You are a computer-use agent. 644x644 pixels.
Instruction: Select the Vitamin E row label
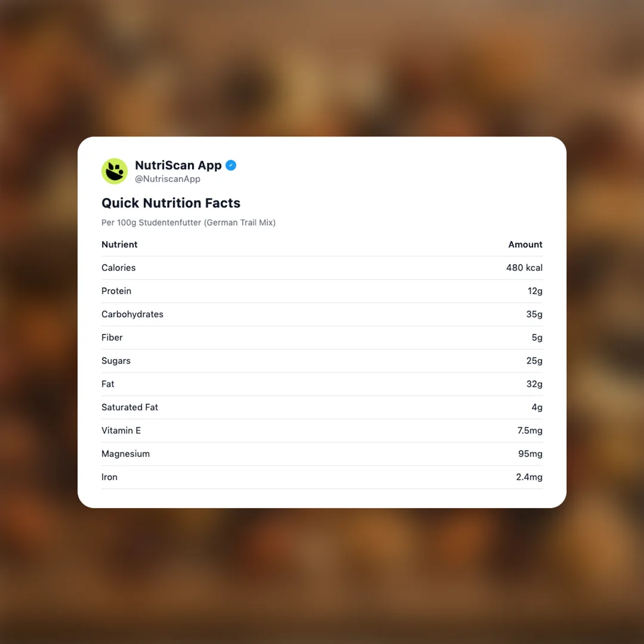(x=121, y=431)
